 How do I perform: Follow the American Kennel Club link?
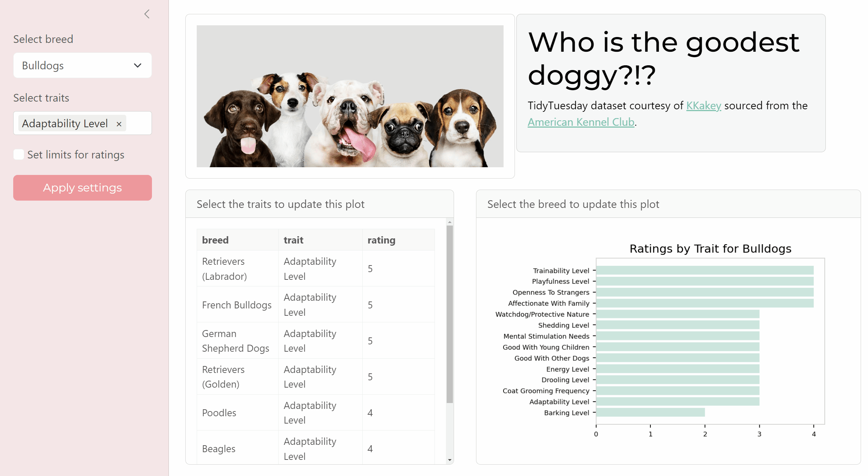point(580,122)
